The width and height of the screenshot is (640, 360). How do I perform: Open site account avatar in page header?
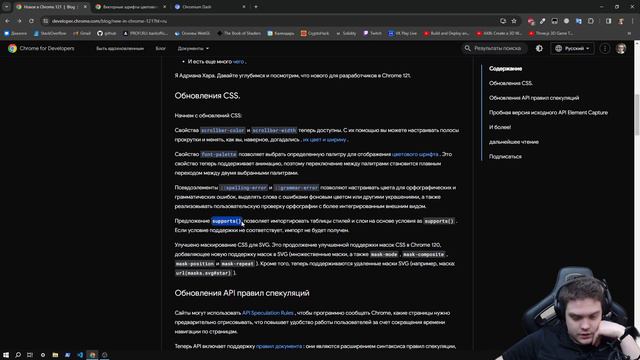[621, 48]
